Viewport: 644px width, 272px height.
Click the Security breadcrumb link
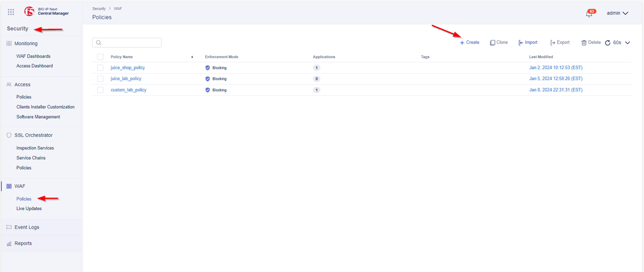pos(99,9)
